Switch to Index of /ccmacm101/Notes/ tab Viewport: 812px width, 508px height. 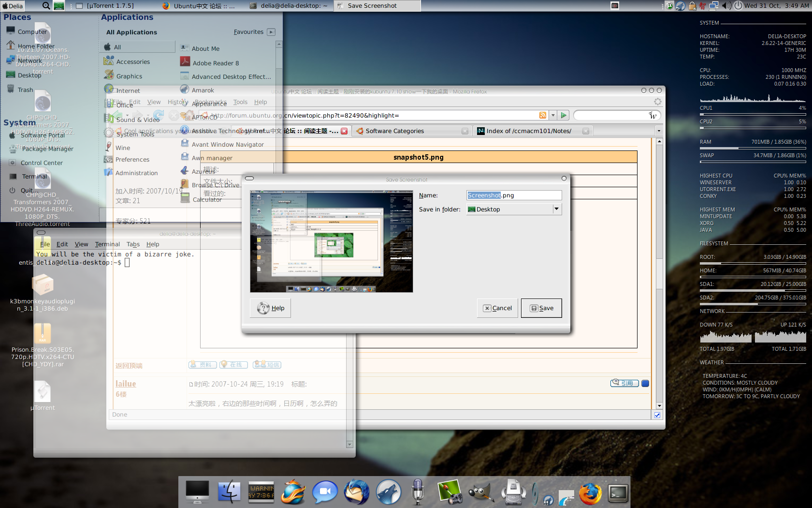coord(532,131)
